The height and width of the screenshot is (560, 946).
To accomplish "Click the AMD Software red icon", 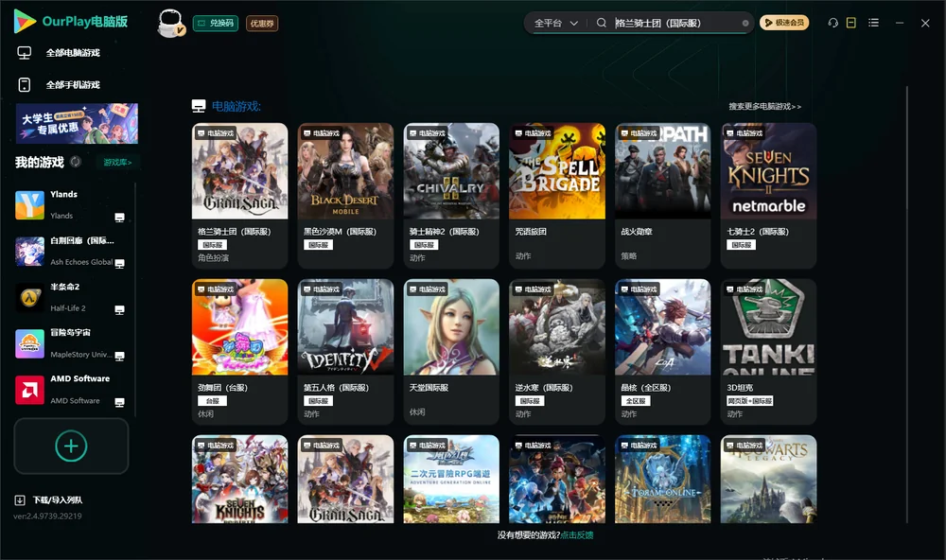I will coord(29,390).
